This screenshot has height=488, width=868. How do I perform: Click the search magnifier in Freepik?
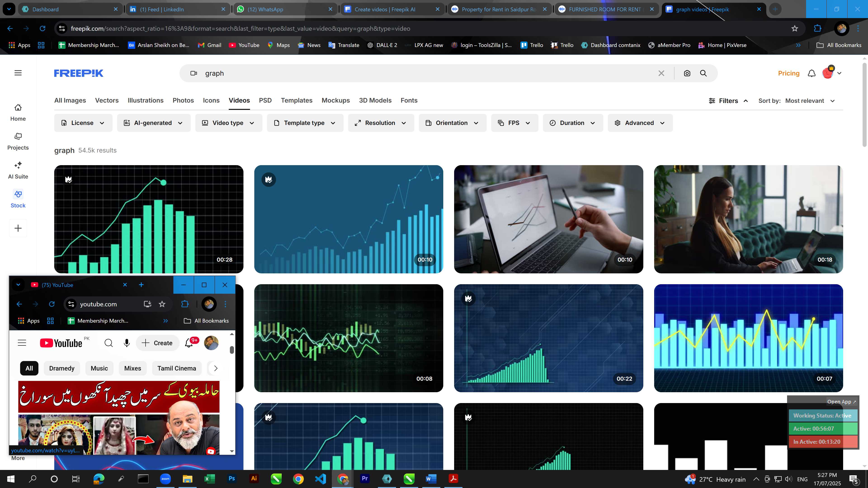pyautogui.click(x=703, y=73)
